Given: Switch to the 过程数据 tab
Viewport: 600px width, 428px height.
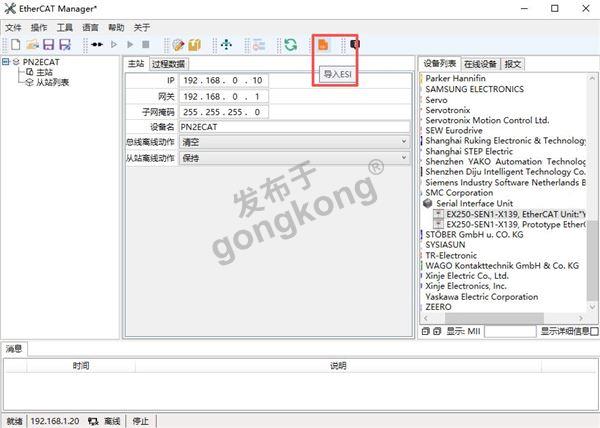Looking at the screenshot, I should point(168,63).
